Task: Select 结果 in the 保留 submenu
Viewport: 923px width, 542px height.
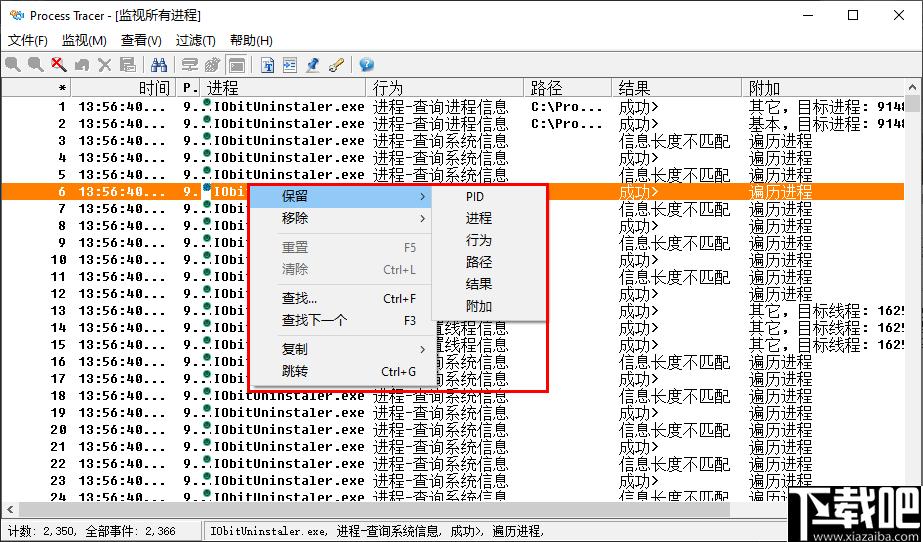Action: click(x=489, y=284)
